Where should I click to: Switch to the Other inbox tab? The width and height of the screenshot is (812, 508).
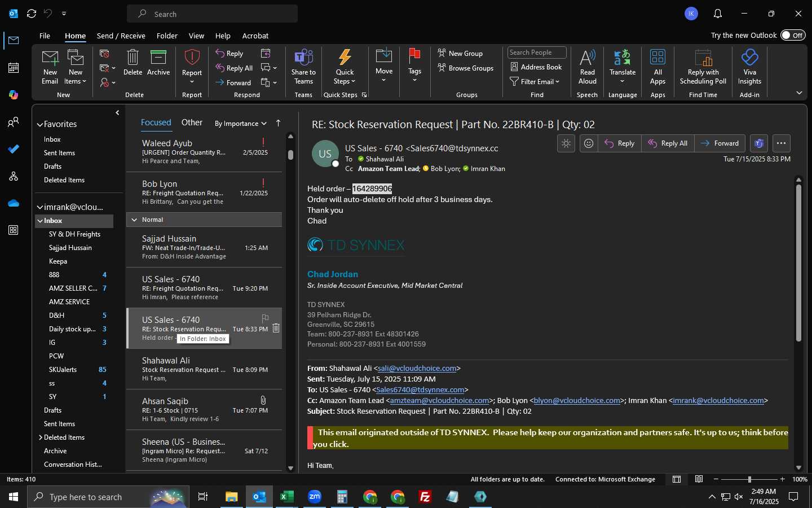click(x=192, y=122)
